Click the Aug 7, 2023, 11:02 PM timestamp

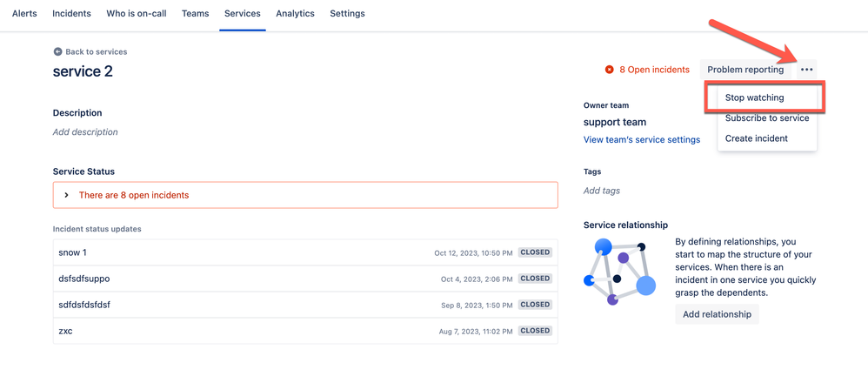[x=475, y=331]
